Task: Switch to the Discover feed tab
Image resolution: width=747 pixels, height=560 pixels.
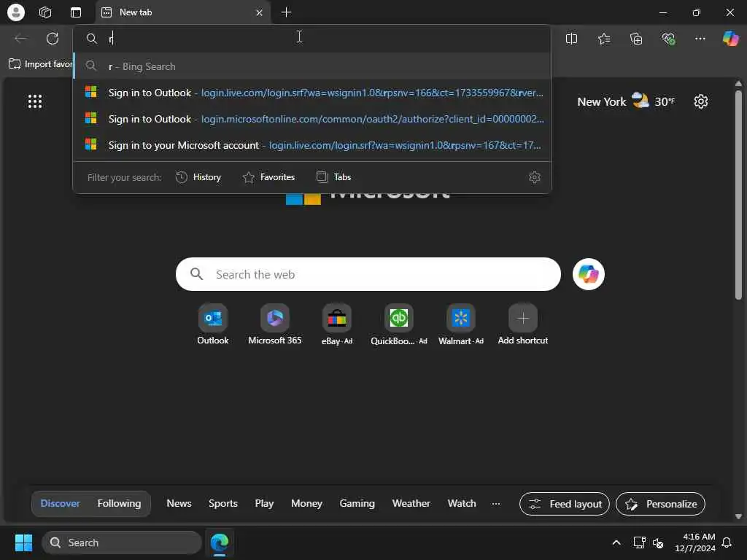Action: (60, 503)
